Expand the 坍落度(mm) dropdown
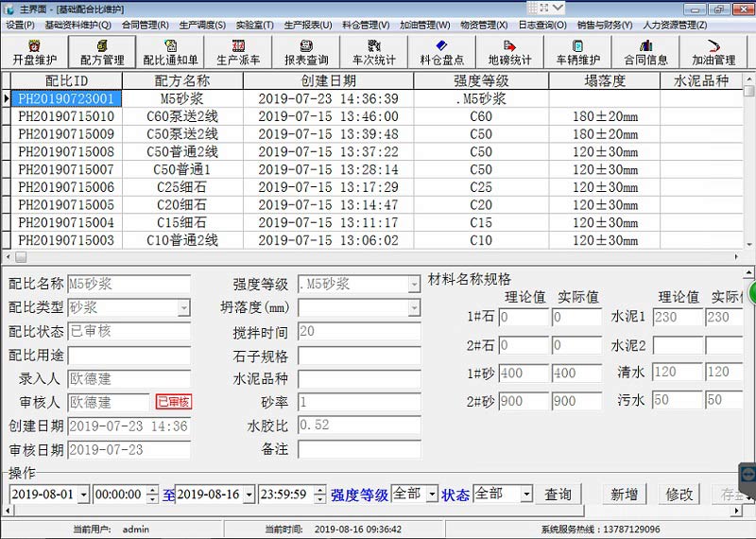The height and width of the screenshot is (539, 756). click(414, 307)
